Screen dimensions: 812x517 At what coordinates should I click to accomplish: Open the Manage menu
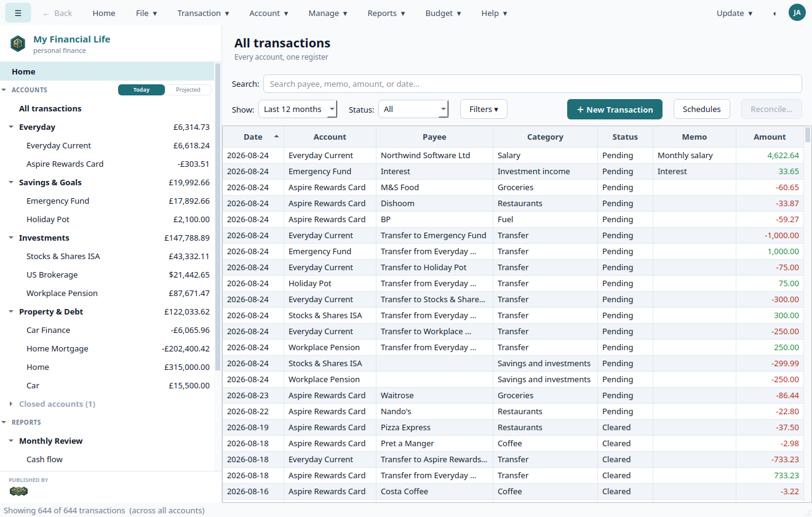(328, 13)
